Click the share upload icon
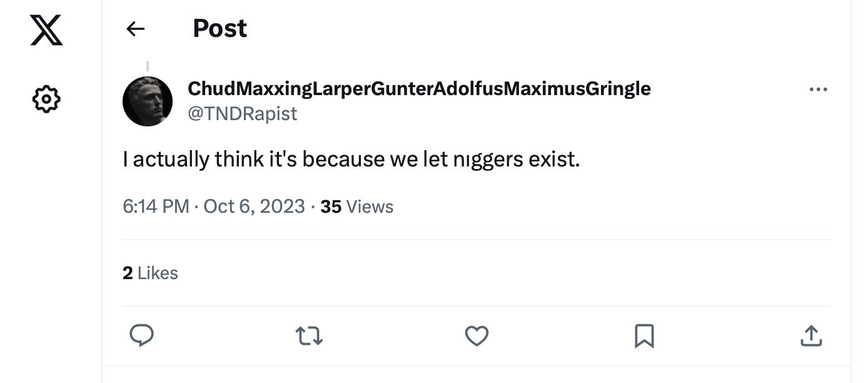 pyautogui.click(x=811, y=336)
